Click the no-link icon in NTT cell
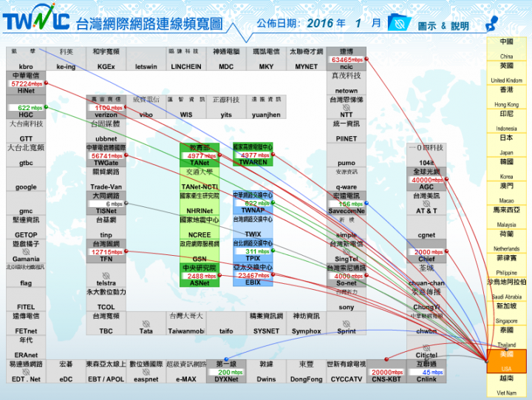Image resolution: width=532 pixels, height=400 pixels. click(346, 107)
